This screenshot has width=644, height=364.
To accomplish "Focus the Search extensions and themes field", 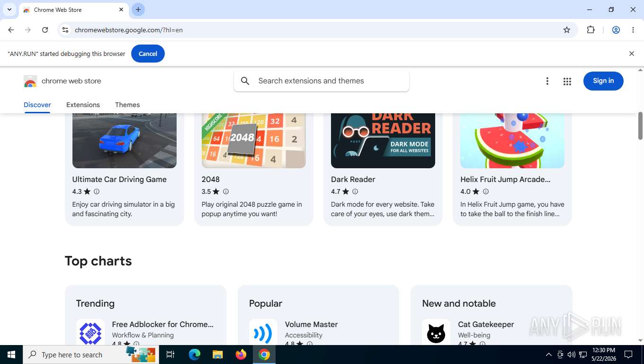I will [322, 81].
